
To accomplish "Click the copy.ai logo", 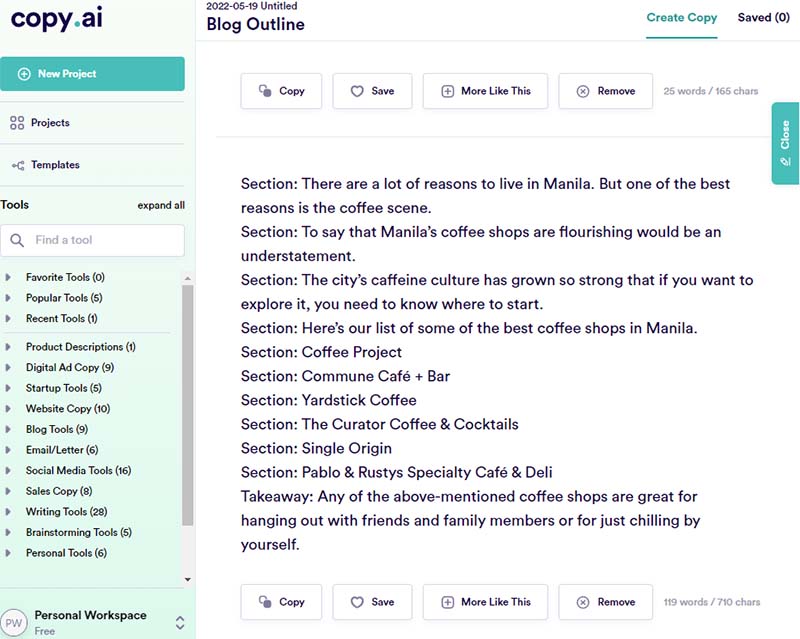I will [57, 19].
